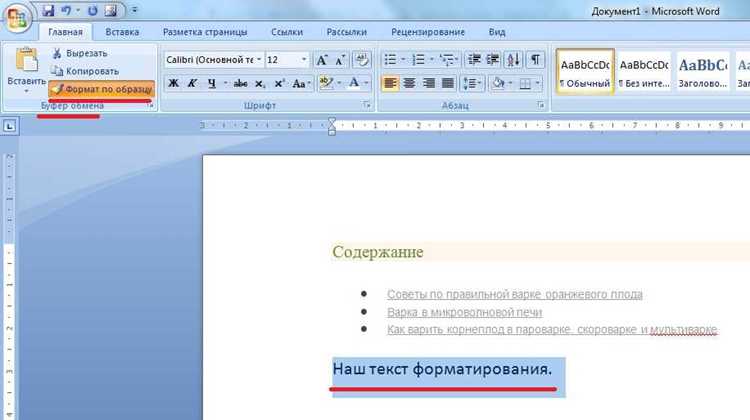Open Шрифт dialog launcher
This screenshot has height=420, width=750.
pyautogui.click(x=367, y=105)
